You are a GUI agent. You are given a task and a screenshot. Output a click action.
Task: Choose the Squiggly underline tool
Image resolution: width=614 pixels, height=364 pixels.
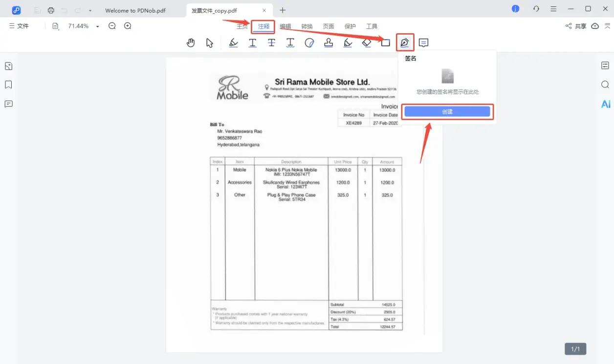(290, 43)
